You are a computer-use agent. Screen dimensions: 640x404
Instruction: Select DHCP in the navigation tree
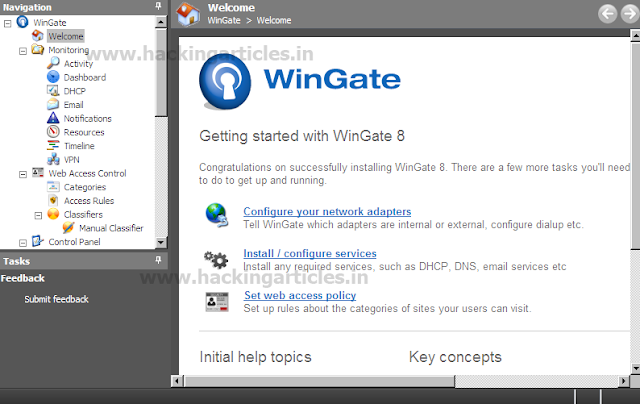pyautogui.click(x=75, y=91)
